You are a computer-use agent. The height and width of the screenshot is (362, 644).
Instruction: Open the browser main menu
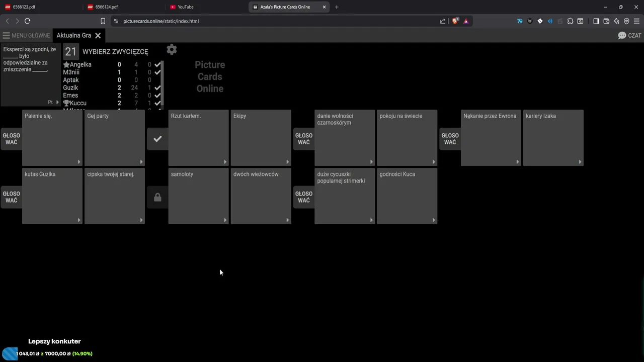tap(636, 21)
